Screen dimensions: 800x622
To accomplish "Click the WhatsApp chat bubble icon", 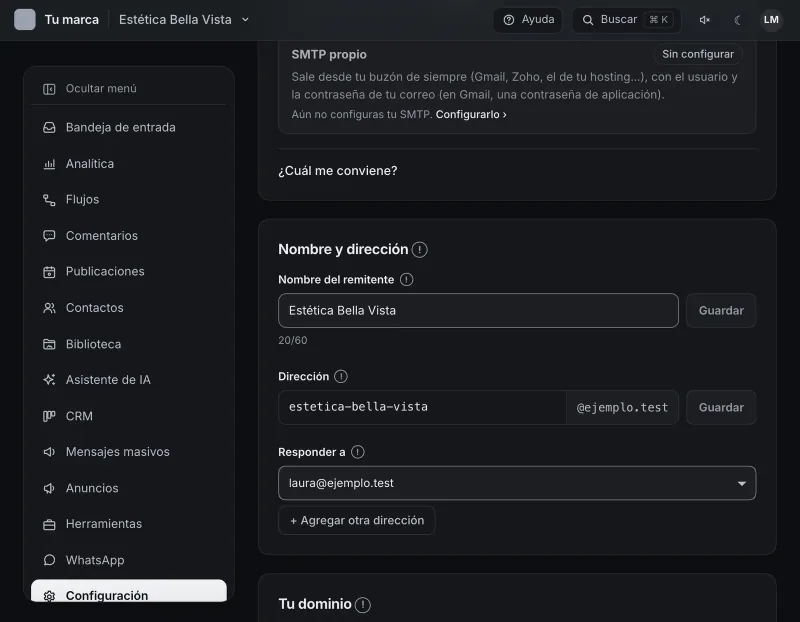I will pyautogui.click(x=49, y=560).
